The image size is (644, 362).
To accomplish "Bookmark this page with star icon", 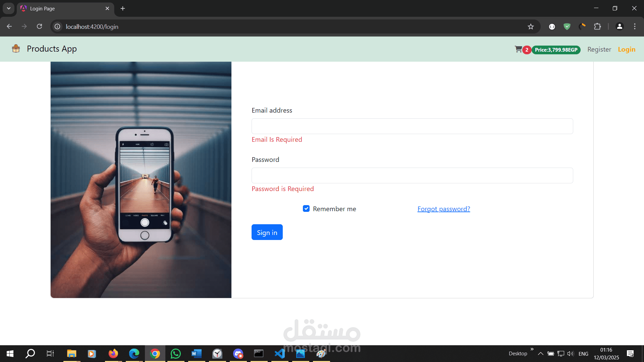I will (531, 26).
